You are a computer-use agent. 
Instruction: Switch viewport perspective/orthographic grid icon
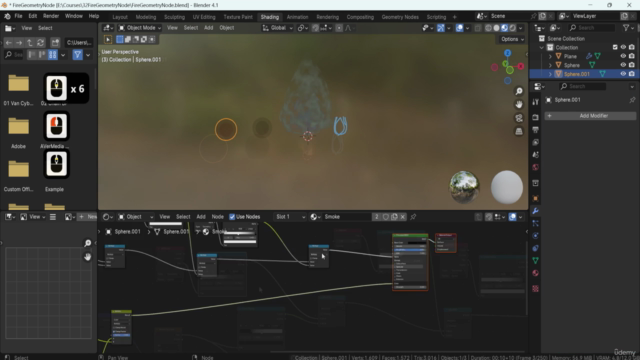coord(519,131)
